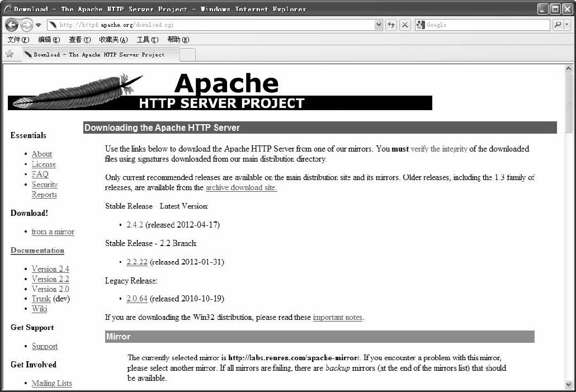This screenshot has width=576, height=392.
Task: Click the Favorites star icon
Action: [x=10, y=54]
